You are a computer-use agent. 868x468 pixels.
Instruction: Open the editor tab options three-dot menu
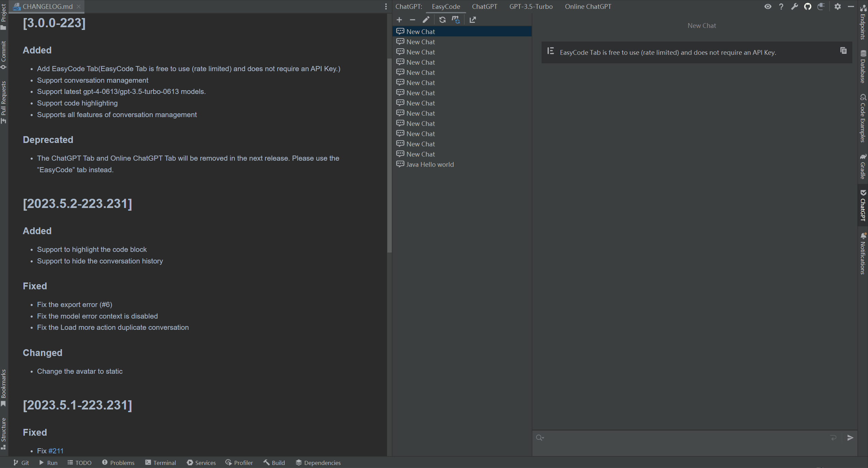click(386, 6)
